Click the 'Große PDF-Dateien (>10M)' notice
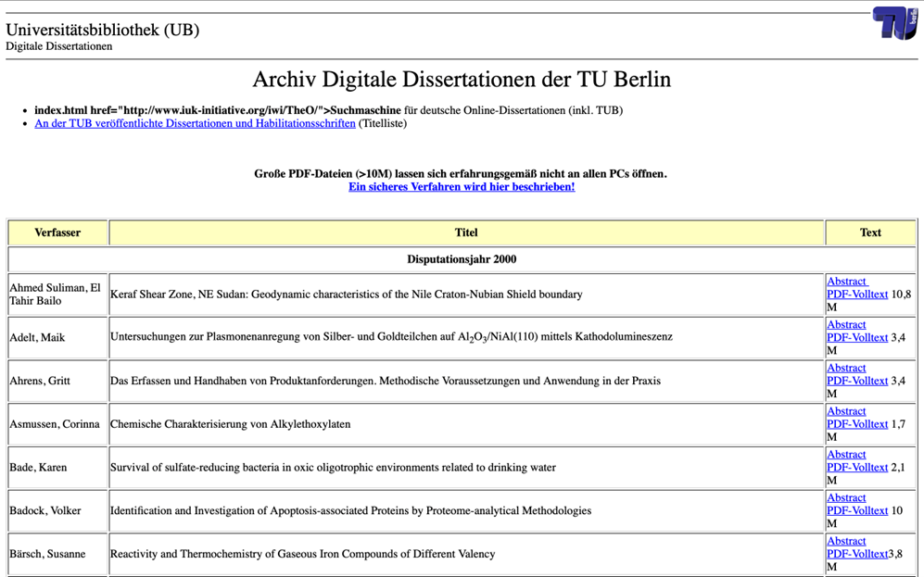 coord(461,174)
